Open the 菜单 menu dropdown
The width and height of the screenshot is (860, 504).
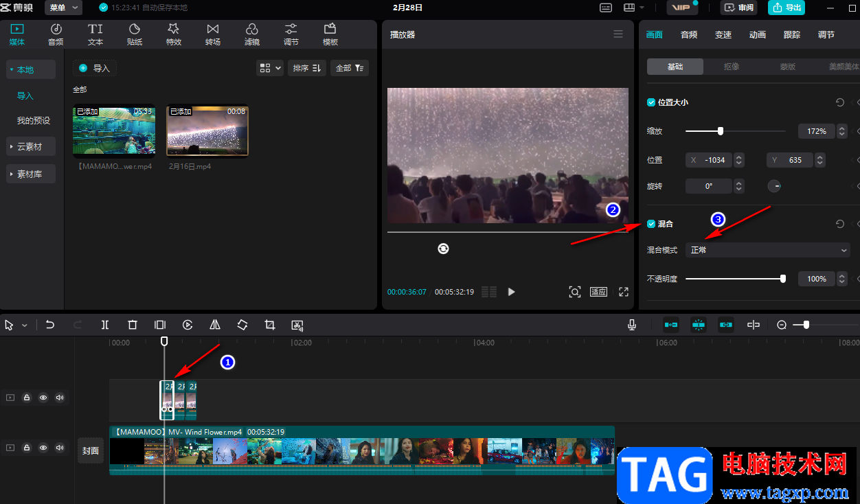tap(64, 8)
